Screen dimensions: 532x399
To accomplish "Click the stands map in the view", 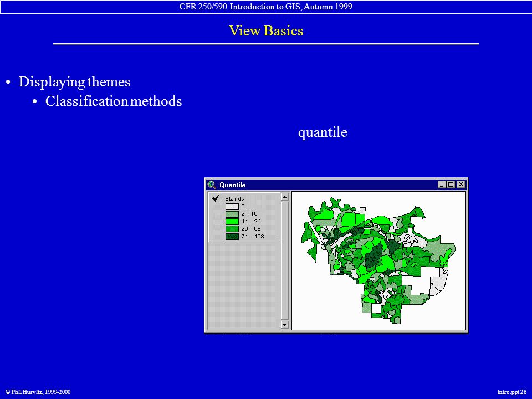I will pos(378,260).
